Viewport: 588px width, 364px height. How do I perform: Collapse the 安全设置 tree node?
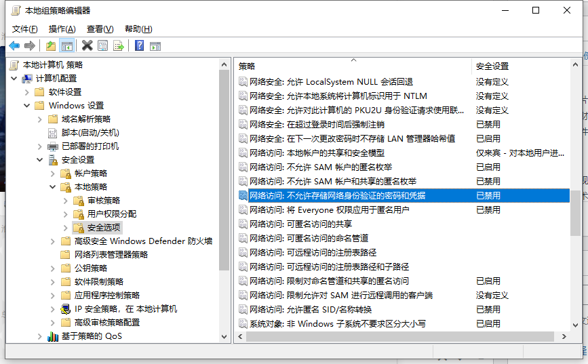[40, 160]
